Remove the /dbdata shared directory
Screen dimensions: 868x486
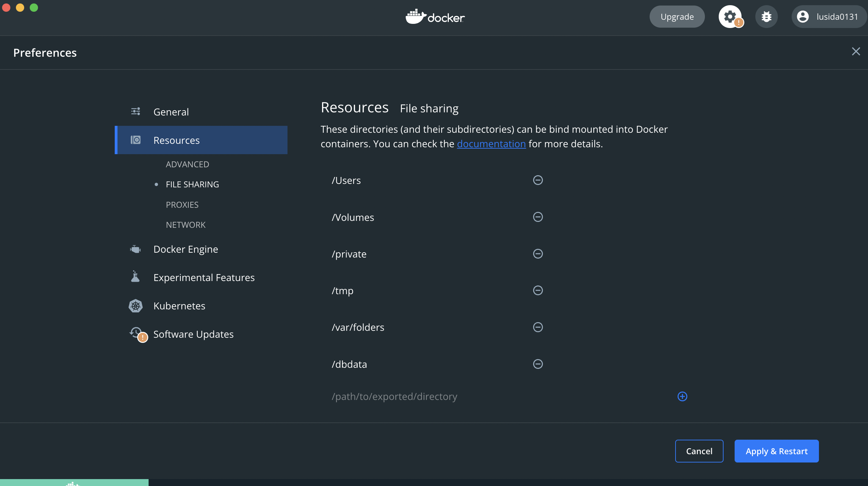pyautogui.click(x=538, y=364)
